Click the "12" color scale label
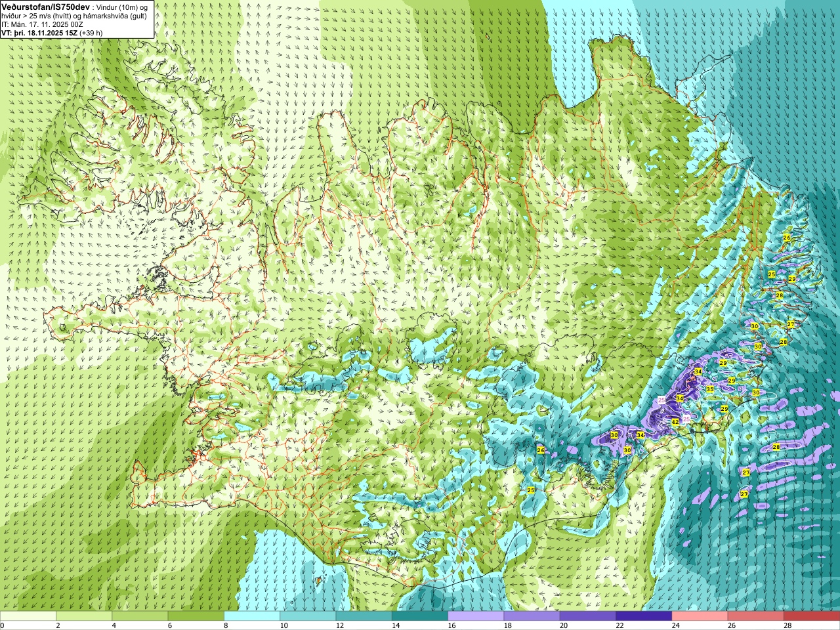 pos(340,625)
